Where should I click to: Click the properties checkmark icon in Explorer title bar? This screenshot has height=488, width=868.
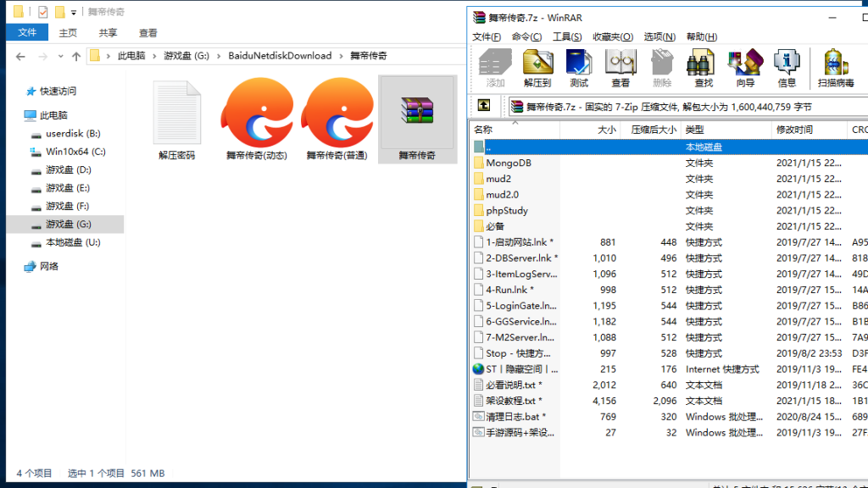click(42, 12)
